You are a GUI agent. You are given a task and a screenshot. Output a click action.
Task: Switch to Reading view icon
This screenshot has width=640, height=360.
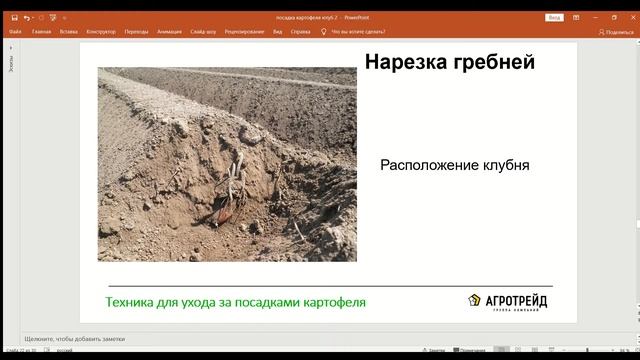[535, 350]
